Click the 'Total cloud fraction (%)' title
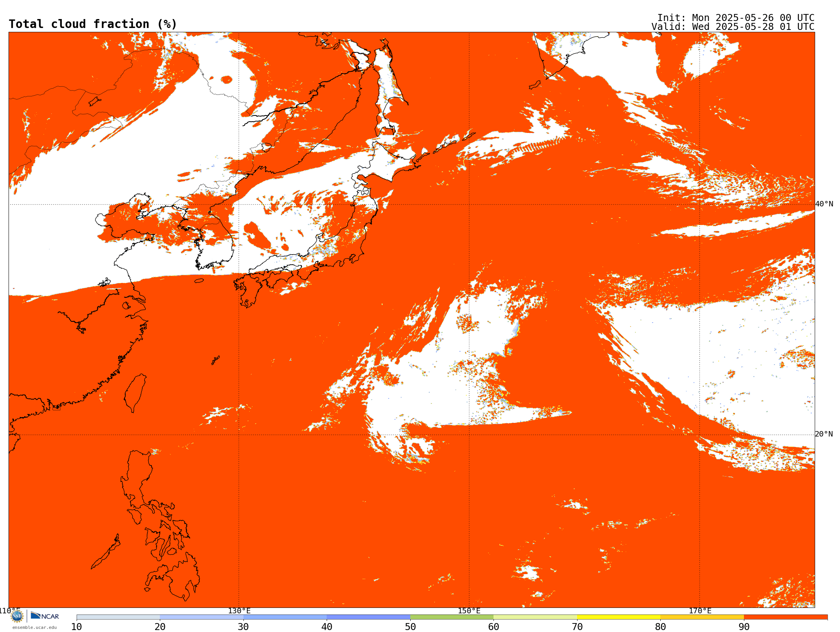The width and height of the screenshot is (840, 632). point(93,24)
